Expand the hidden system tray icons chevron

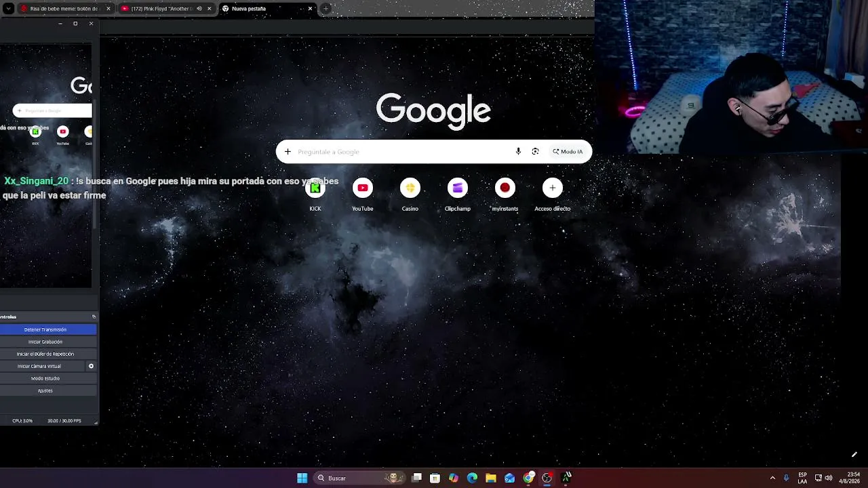click(x=772, y=478)
